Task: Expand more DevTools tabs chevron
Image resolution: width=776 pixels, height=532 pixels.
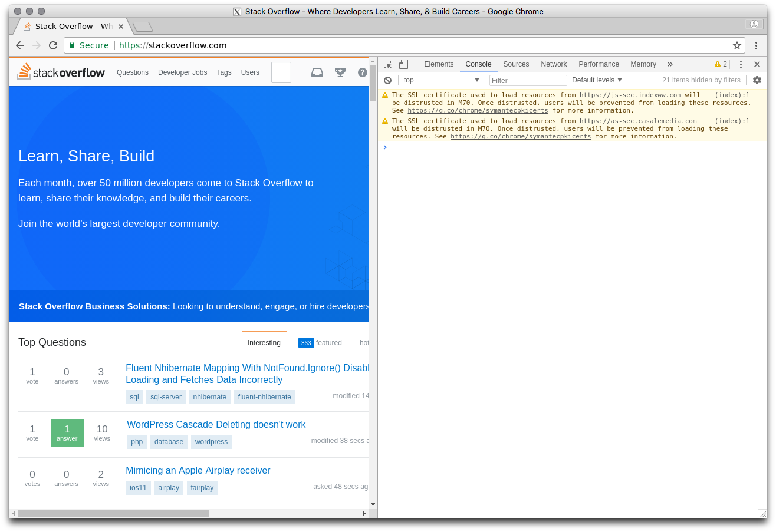Action: [x=670, y=64]
